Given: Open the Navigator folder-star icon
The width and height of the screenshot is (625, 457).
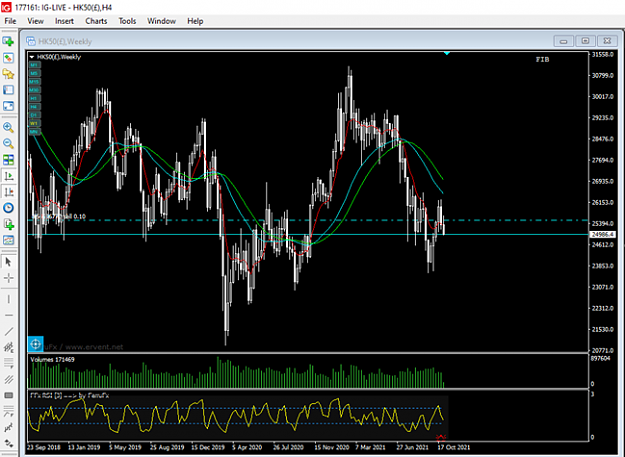Looking at the screenshot, I should [x=8, y=74].
